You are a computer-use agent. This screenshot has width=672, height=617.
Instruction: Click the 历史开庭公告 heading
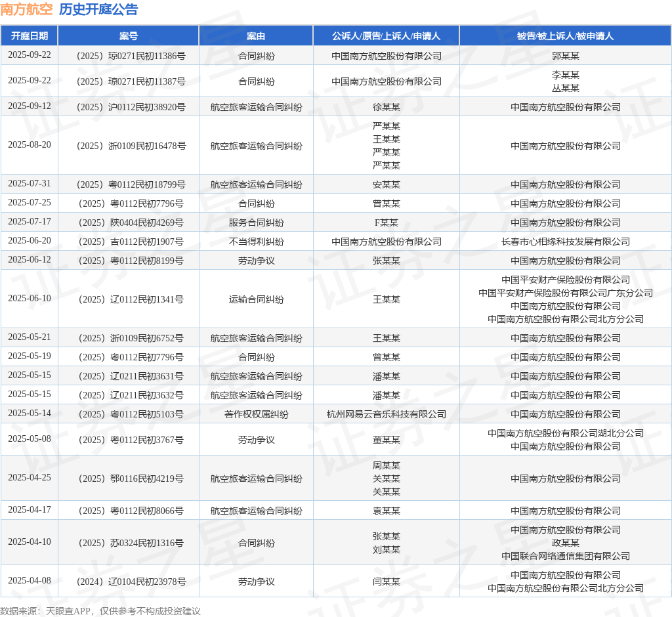click(x=98, y=9)
